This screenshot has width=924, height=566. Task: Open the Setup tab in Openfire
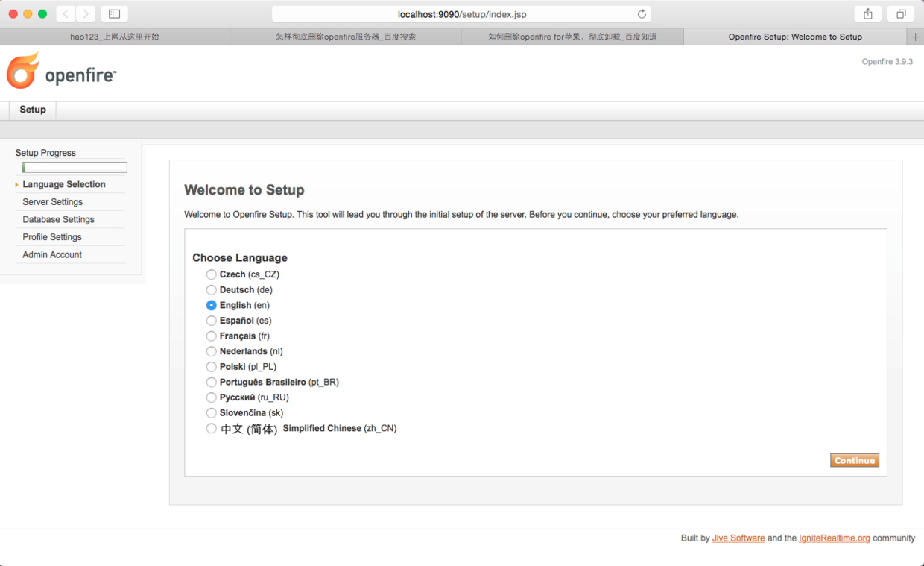33,110
